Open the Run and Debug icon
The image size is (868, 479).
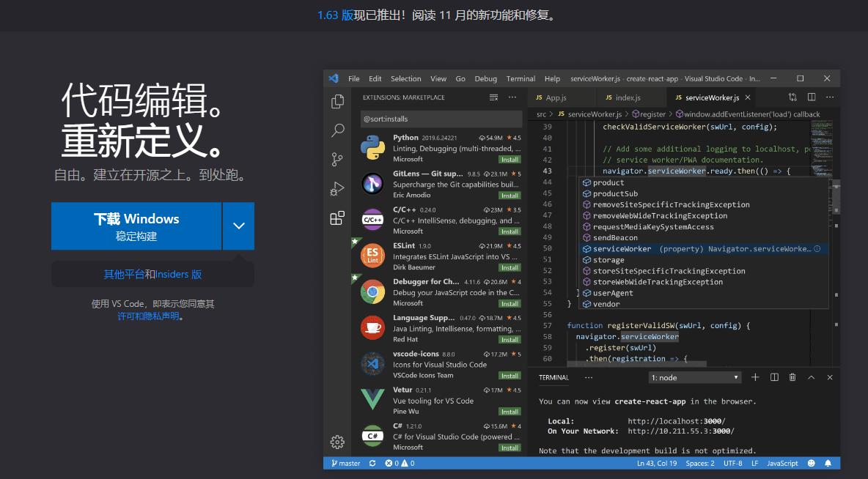[x=337, y=189]
